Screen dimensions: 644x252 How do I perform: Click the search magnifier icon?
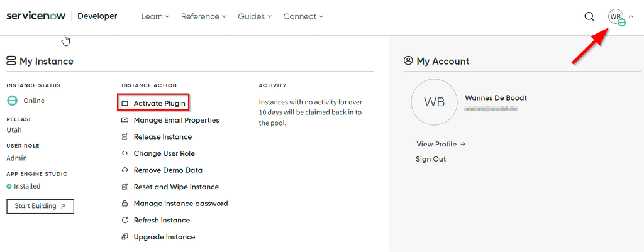(589, 16)
